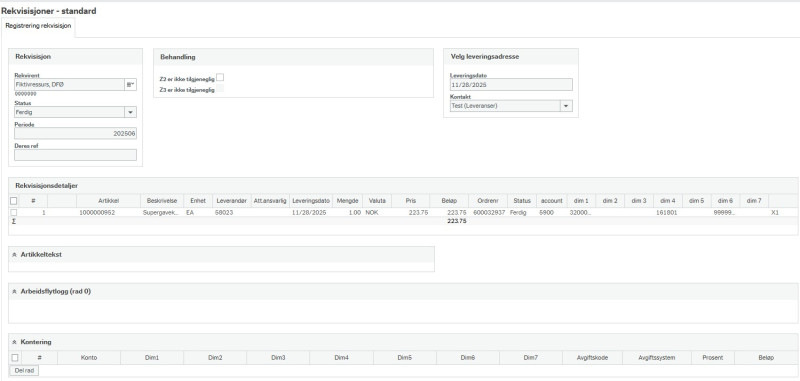800x381 pixels.
Task: Click the Prosent column header
Action: pos(713,358)
